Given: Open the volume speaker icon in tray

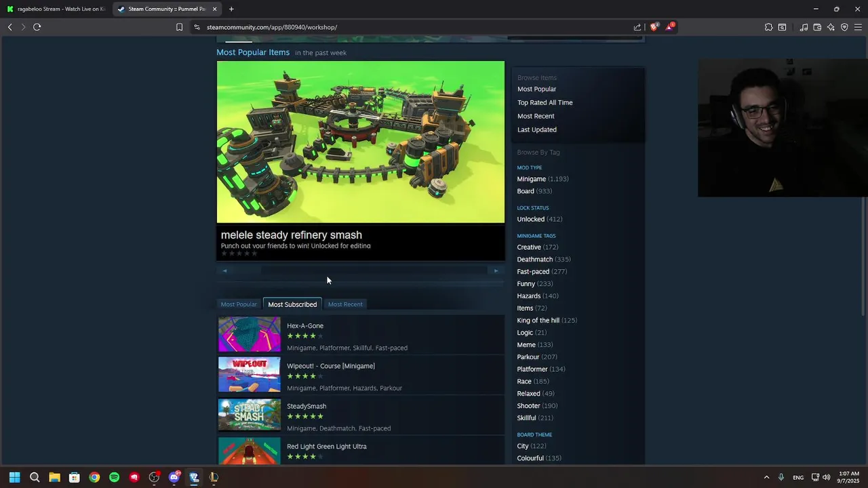Looking at the screenshot, I should point(826,477).
